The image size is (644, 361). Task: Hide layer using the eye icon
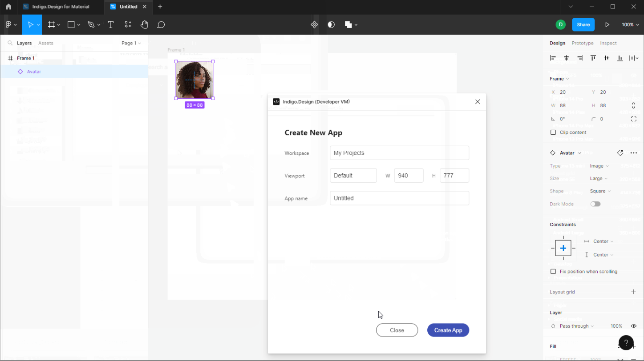pyautogui.click(x=633, y=326)
